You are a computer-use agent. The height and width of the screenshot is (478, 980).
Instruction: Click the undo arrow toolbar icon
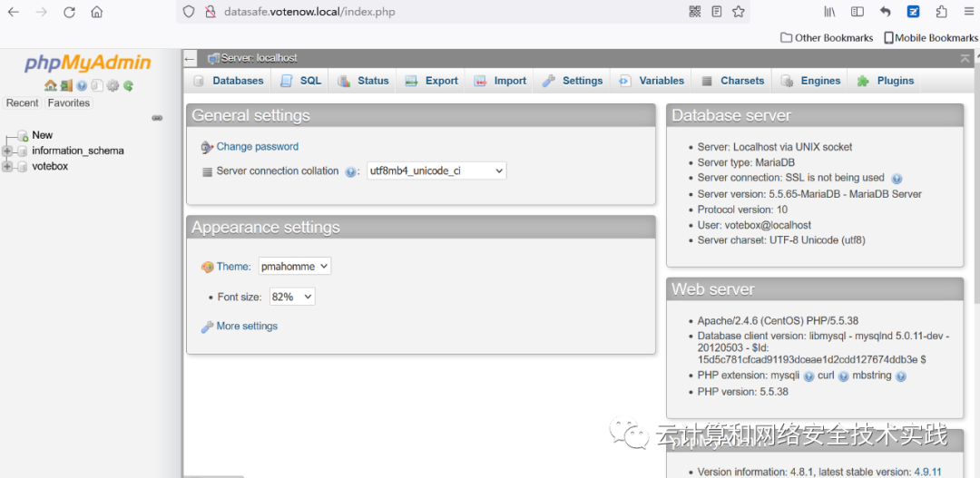[x=885, y=11]
